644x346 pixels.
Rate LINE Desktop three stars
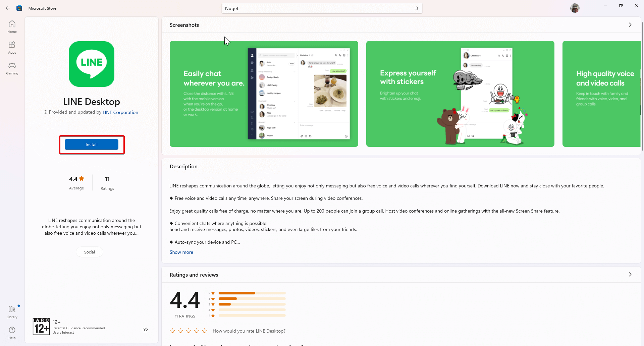189,331
